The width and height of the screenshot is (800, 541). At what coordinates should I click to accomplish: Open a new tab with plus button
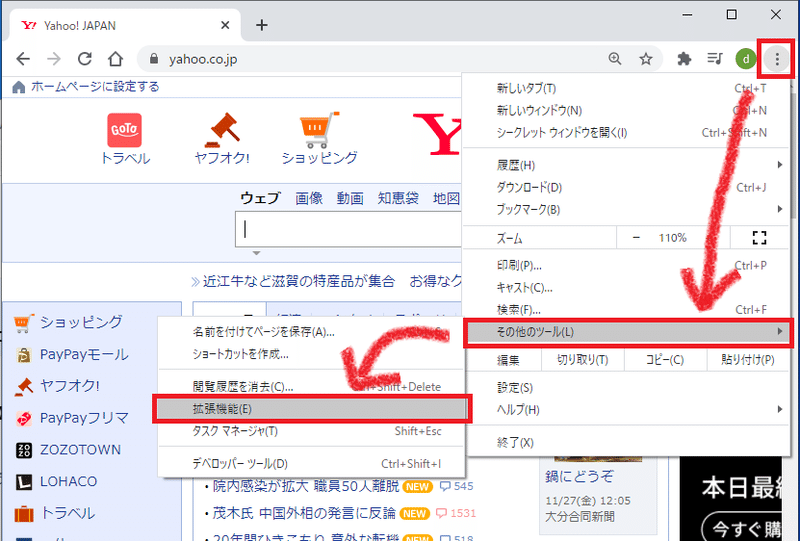point(262,25)
